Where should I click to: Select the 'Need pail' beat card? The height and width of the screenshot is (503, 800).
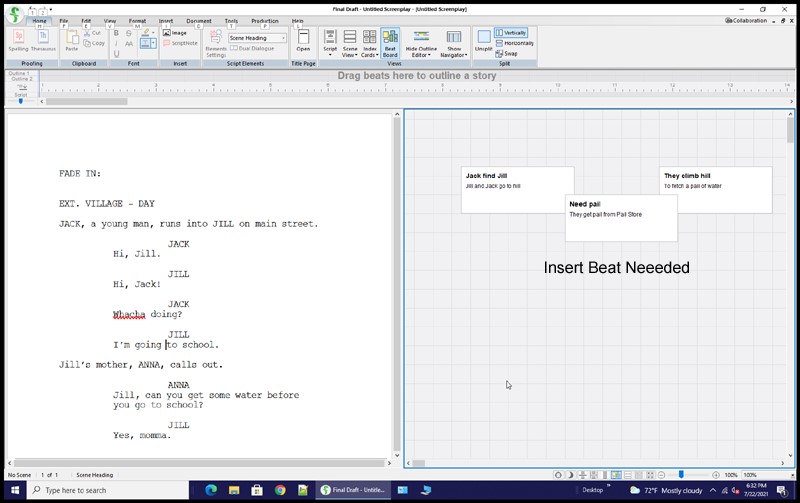pos(620,217)
